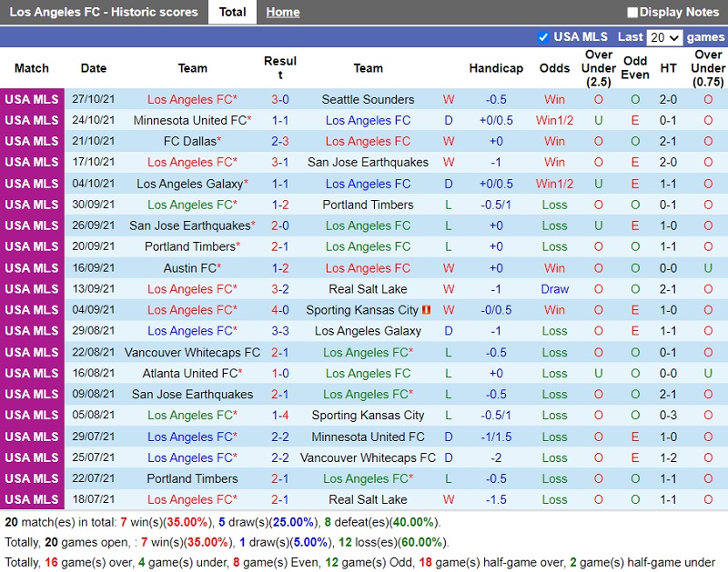Click the 3-3 score on 29/08/21
The image size is (728, 572).
tap(280, 331)
